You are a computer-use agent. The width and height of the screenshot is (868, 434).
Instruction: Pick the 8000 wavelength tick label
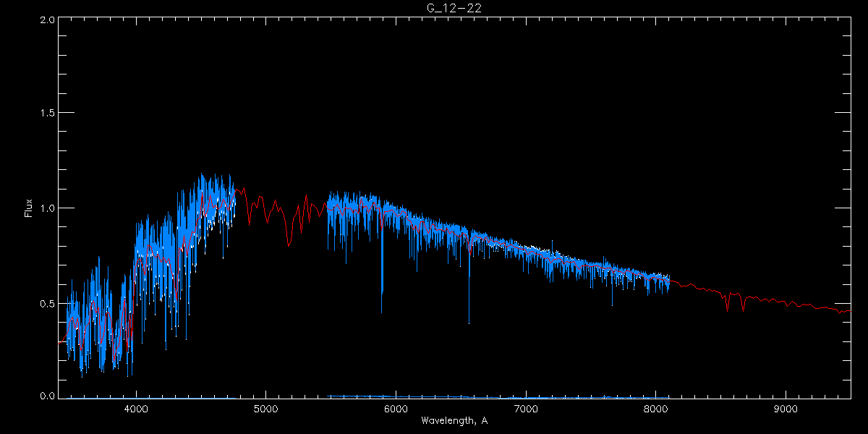click(x=655, y=408)
